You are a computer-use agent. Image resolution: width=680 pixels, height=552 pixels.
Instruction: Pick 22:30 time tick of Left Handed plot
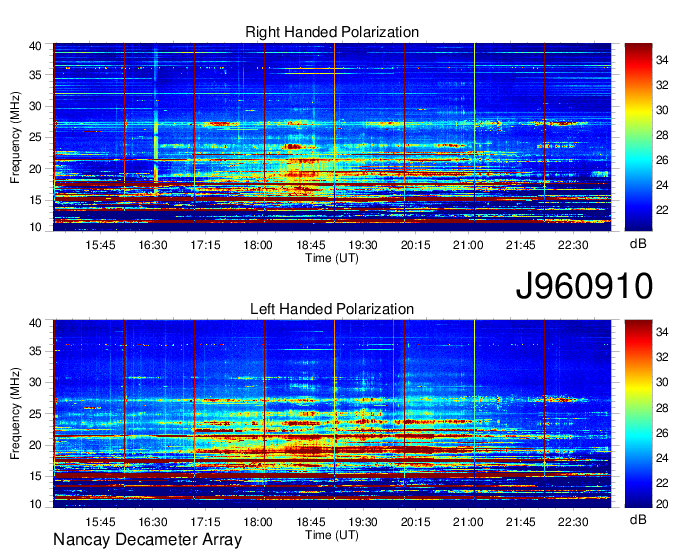(x=573, y=522)
